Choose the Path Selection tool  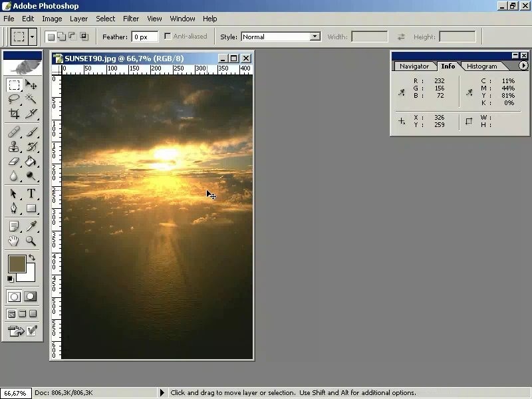[x=14, y=194]
